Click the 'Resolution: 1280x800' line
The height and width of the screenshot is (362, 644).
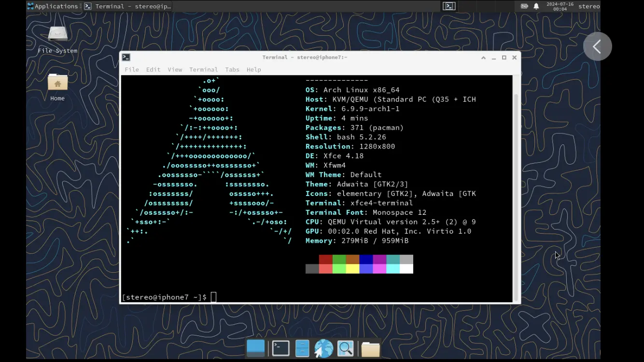tap(350, 146)
